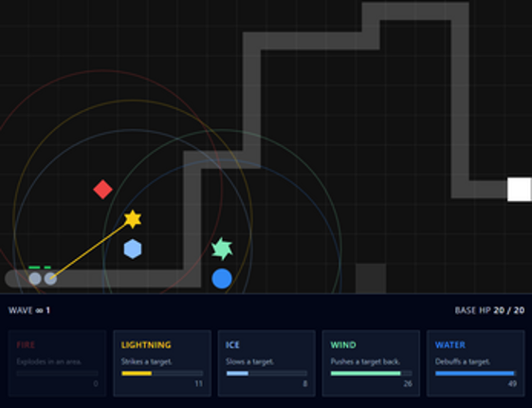Click the Wave 1 counter label

point(29,310)
